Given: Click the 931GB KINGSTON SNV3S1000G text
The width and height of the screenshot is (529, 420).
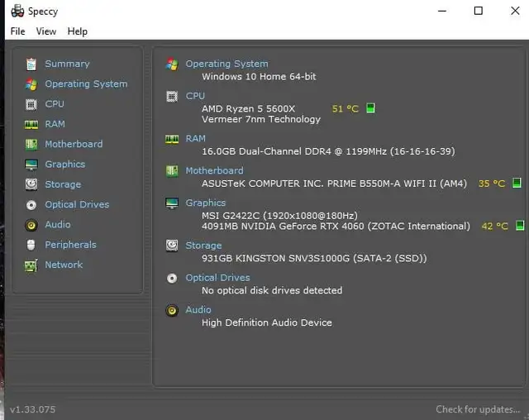Looking at the screenshot, I should [x=314, y=259].
